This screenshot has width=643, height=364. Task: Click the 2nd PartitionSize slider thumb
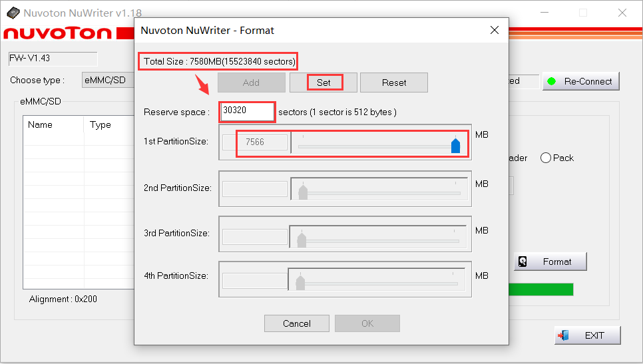[x=303, y=192]
